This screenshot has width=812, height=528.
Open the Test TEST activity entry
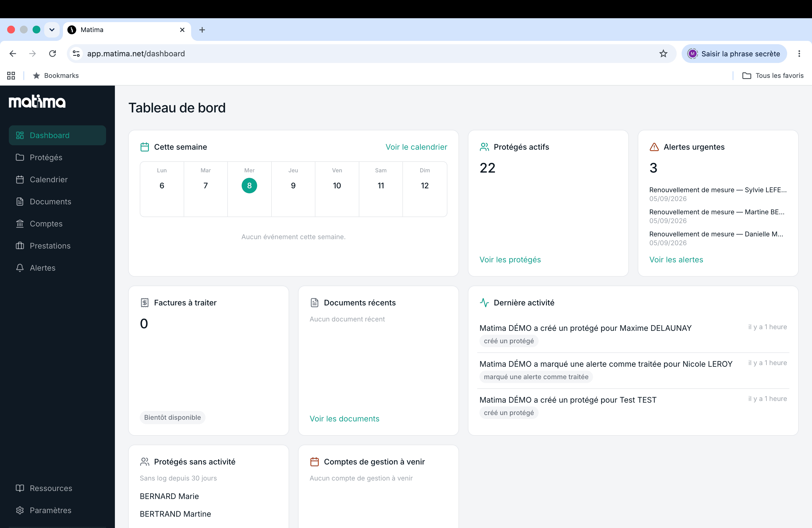[x=633, y=406]
